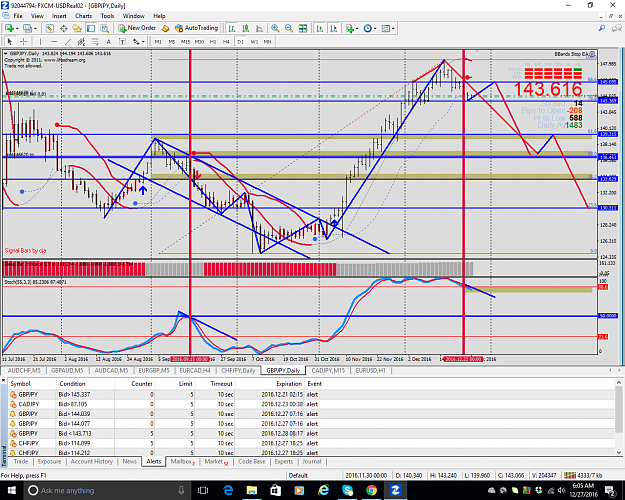
Task: Toggle the Terminal panel button
Action: 91,28
